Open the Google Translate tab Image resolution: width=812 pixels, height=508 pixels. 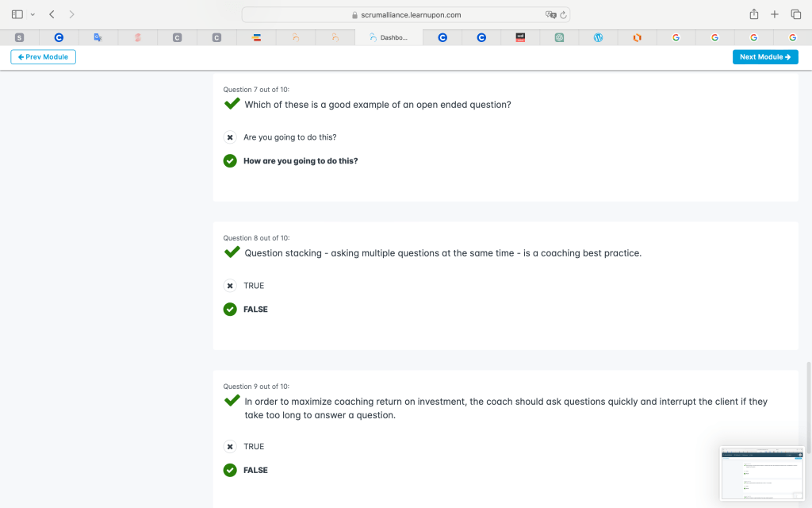coord(98,37)
